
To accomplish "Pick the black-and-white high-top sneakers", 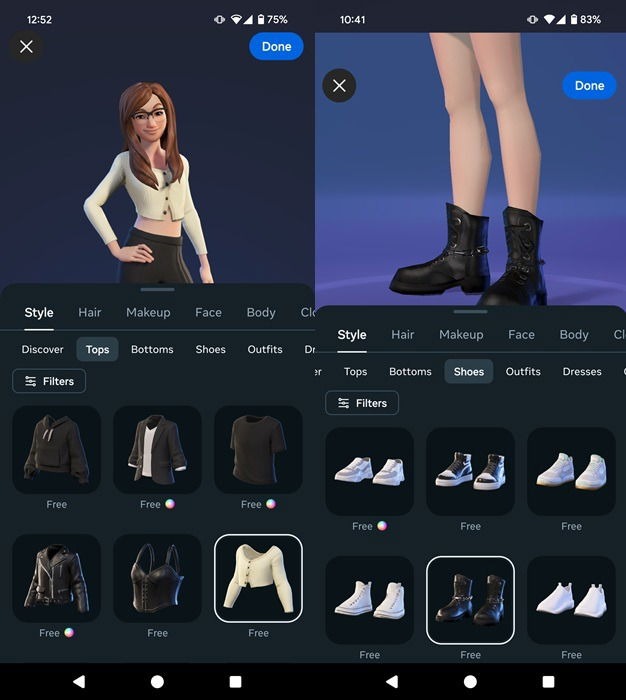I will pos(470,471).
